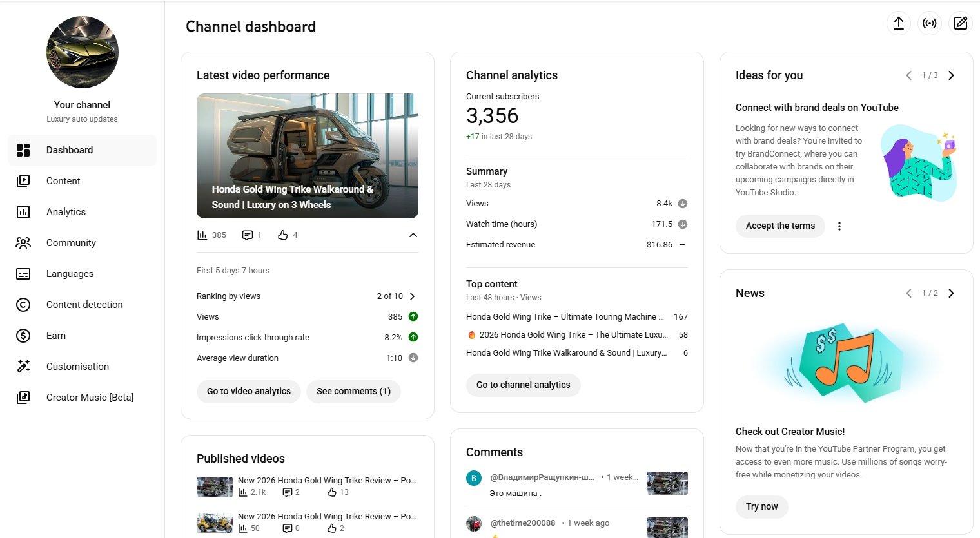Screen dimensions: 980x538
Task: Expand Ranking by views details arrow
Action: tap(412, 296)
